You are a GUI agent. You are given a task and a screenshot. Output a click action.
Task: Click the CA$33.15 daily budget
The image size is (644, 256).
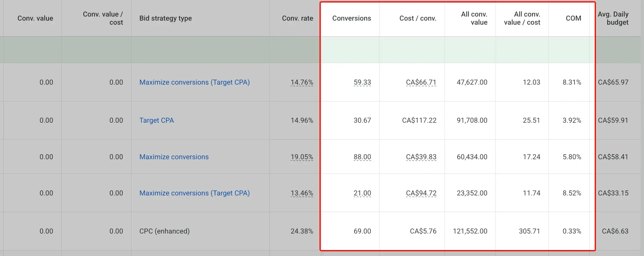613,193
